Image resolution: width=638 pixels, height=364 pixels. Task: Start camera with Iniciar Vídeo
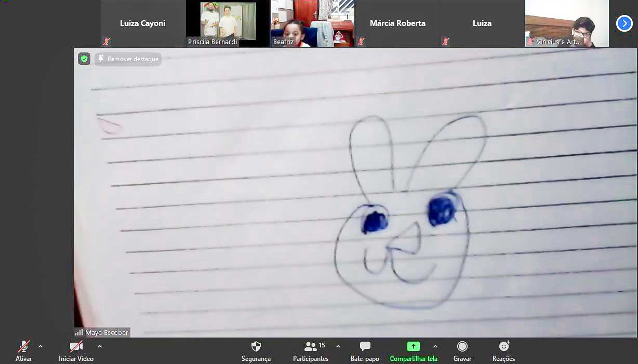(x=76, y=350)
